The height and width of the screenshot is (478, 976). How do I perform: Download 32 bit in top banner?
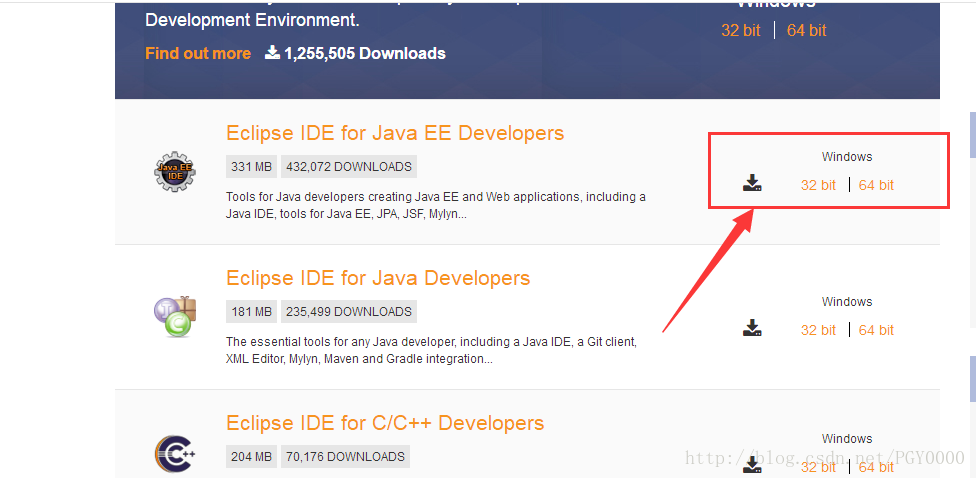point(741,30)
